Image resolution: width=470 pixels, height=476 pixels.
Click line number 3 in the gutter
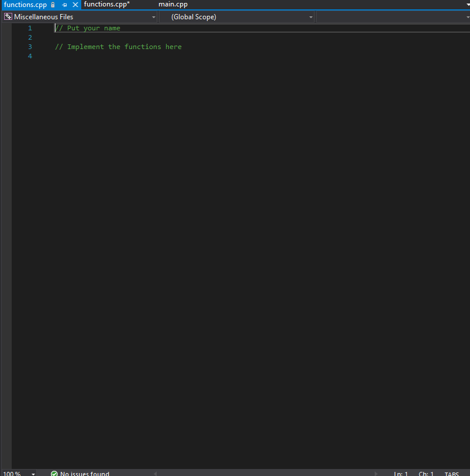click(x=30, y=46)
